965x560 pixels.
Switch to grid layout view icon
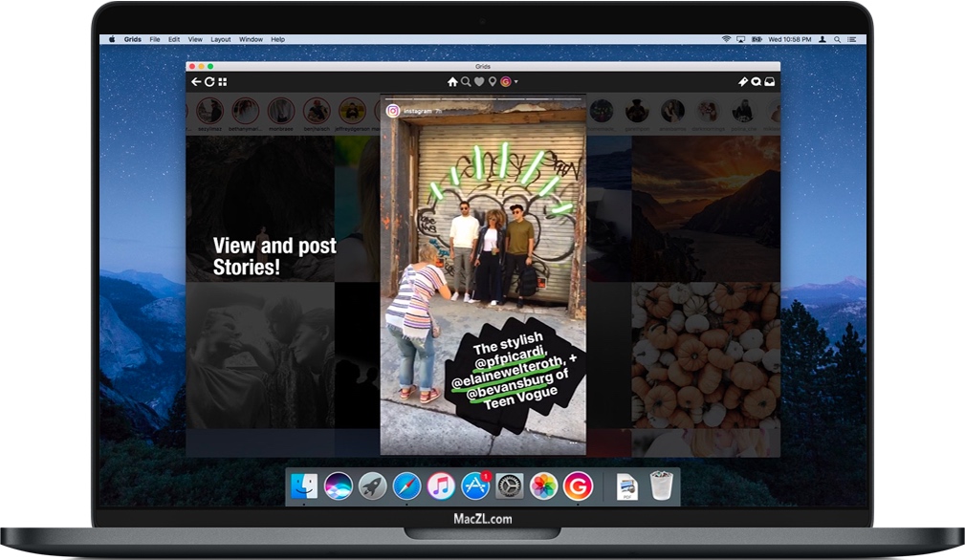pyautogui.click(x=223, y=82)
